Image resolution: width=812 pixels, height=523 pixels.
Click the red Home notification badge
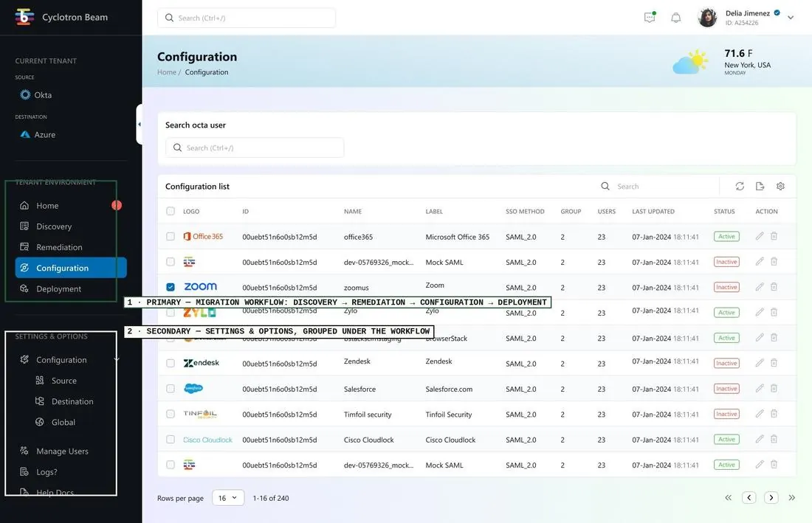(117, 205)
